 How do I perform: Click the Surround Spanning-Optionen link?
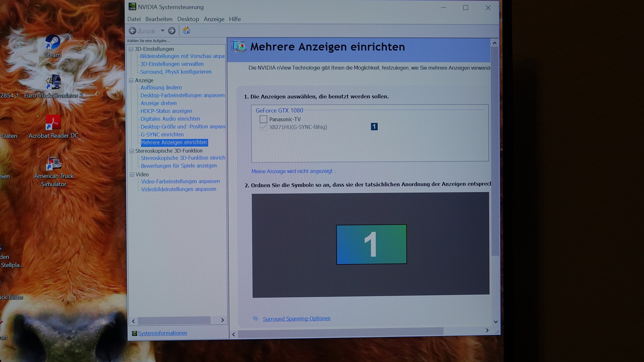click(x=297, y=319)
